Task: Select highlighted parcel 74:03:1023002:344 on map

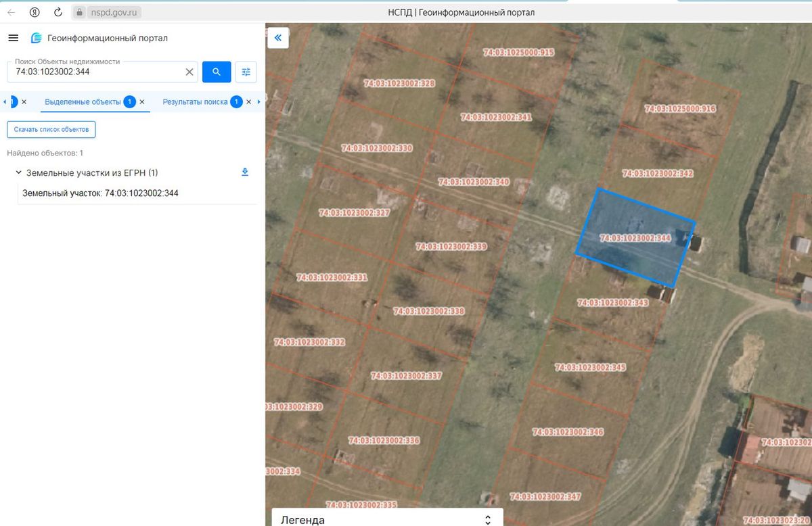Action: click(x=635, y=238)
